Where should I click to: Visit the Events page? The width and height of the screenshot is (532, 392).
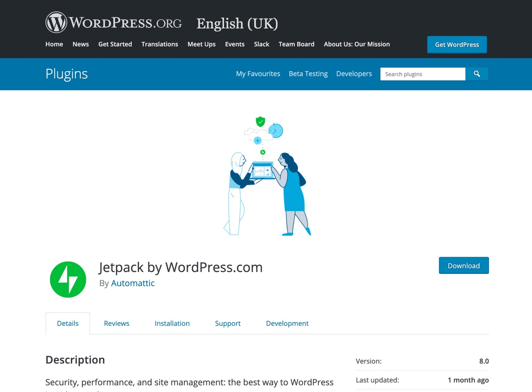coord(234,44)
